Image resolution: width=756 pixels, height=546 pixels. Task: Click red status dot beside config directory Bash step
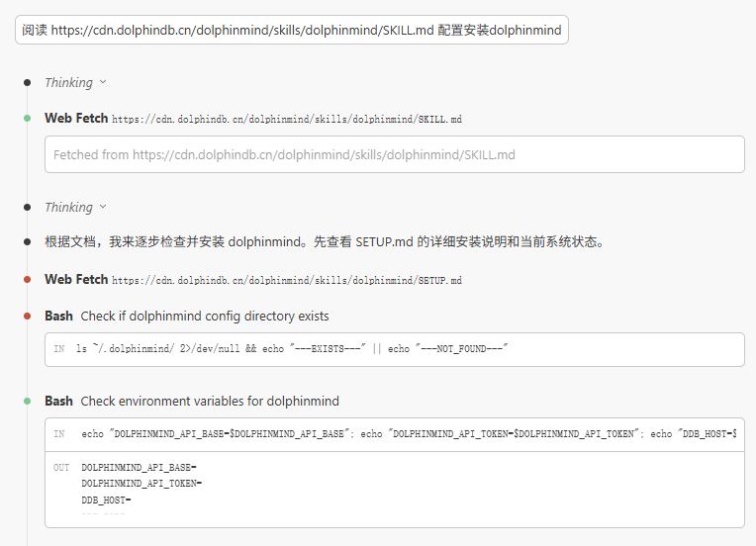(x=28, y=317)
